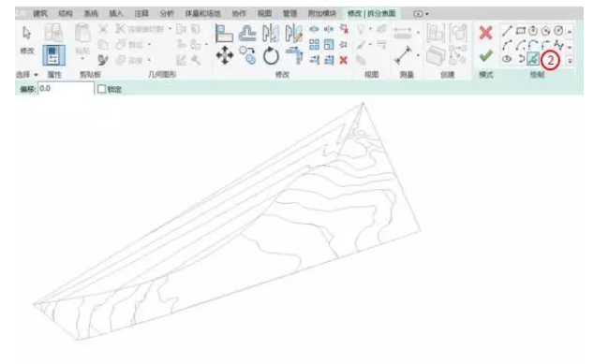Open the 体量和场地 (Massing & Site) tab
Screen dimensions: 594x364
[202, 14]
